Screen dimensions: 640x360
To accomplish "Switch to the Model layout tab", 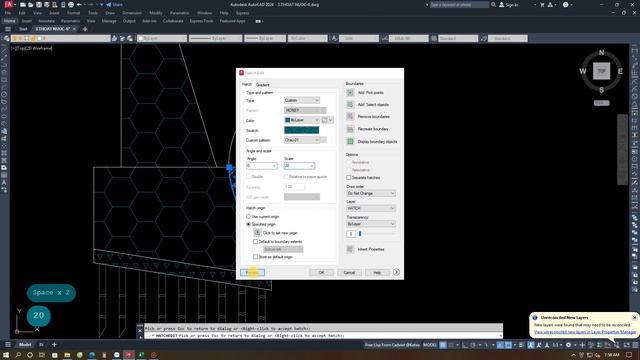I will tap(25, 345).
